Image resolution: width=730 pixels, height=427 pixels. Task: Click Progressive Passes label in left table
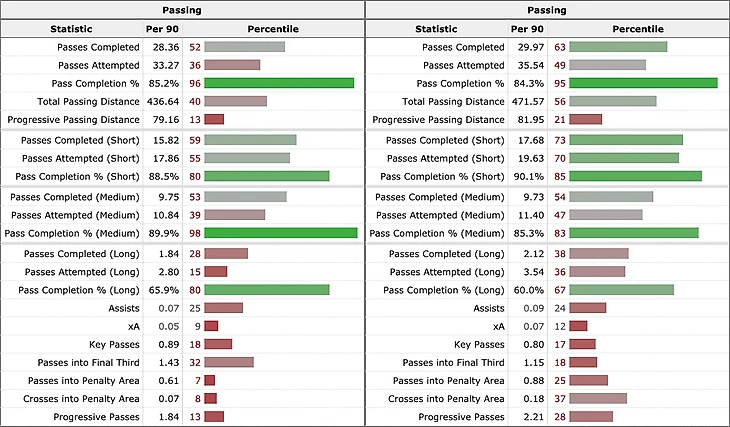coord(95,416)
